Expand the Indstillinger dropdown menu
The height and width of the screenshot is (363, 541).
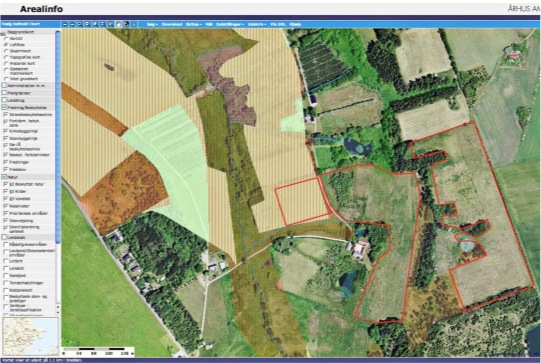click(230, 24)
